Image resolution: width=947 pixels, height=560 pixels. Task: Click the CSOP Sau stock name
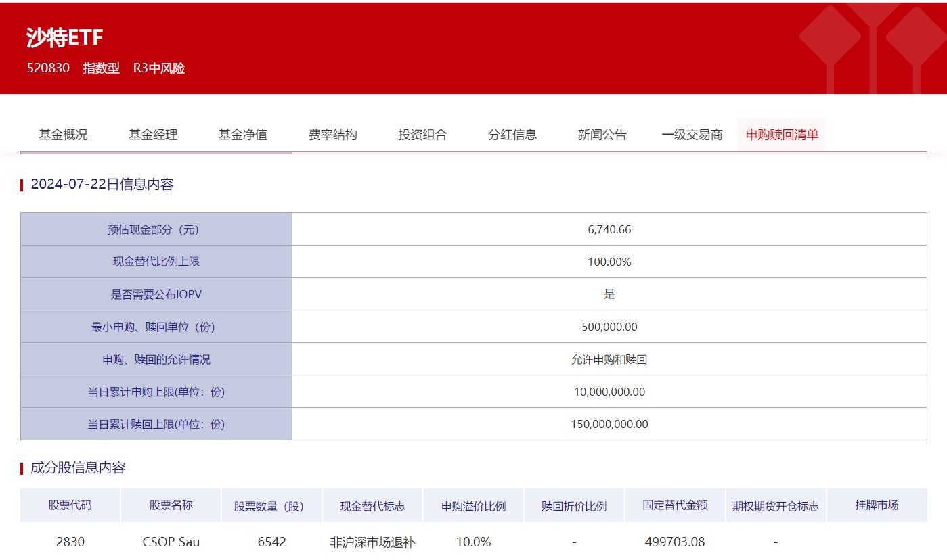(171, 542)
